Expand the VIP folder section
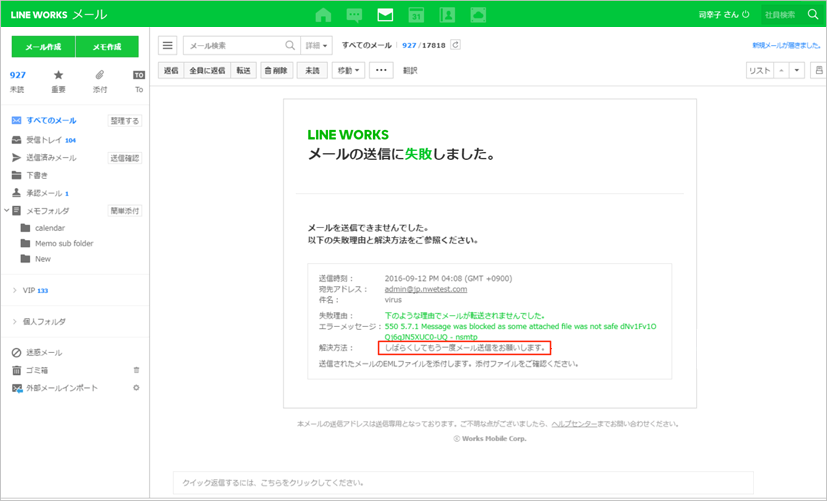 pyautogui.click(x=14, y=290)
